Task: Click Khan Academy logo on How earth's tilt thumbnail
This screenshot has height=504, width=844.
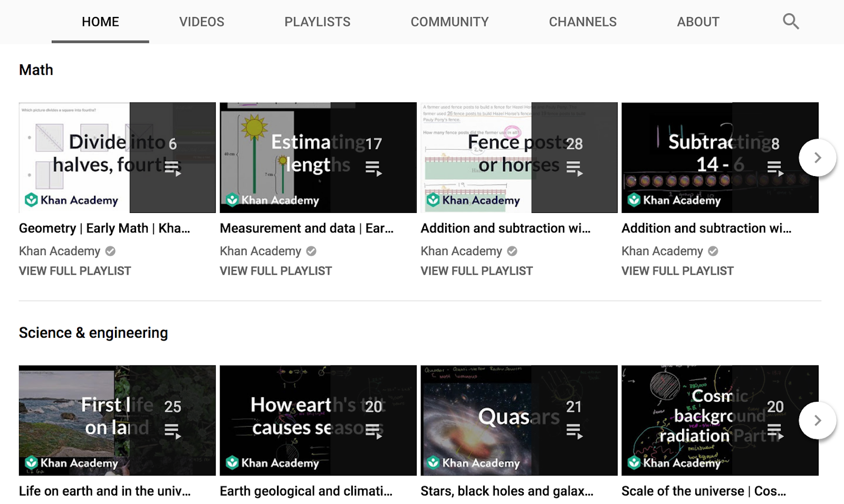Action: click(272, 463)
